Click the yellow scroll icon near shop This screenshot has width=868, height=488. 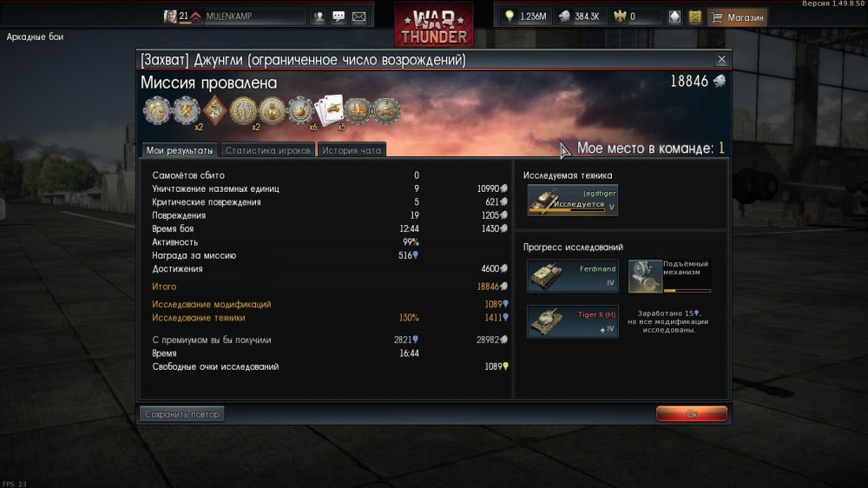coord(694,17)
